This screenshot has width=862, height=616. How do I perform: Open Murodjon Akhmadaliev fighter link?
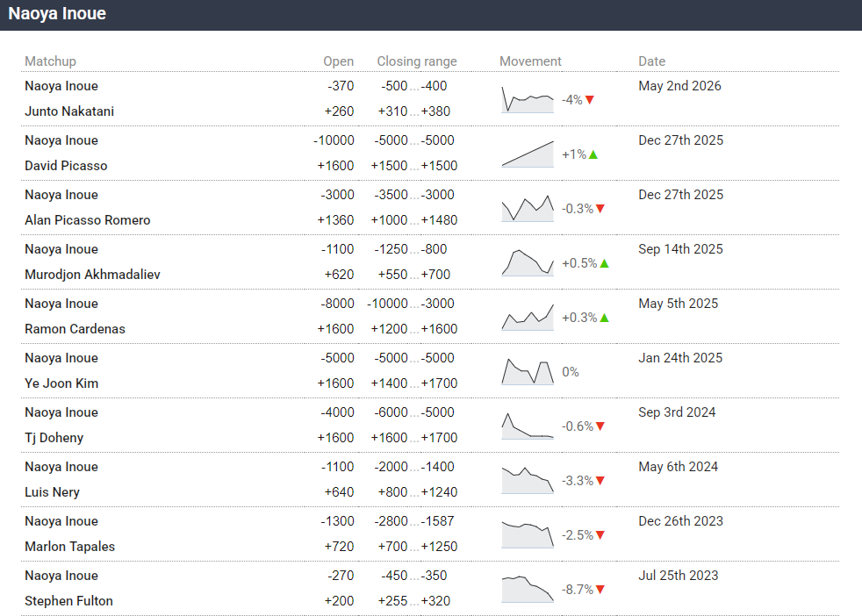92,274
